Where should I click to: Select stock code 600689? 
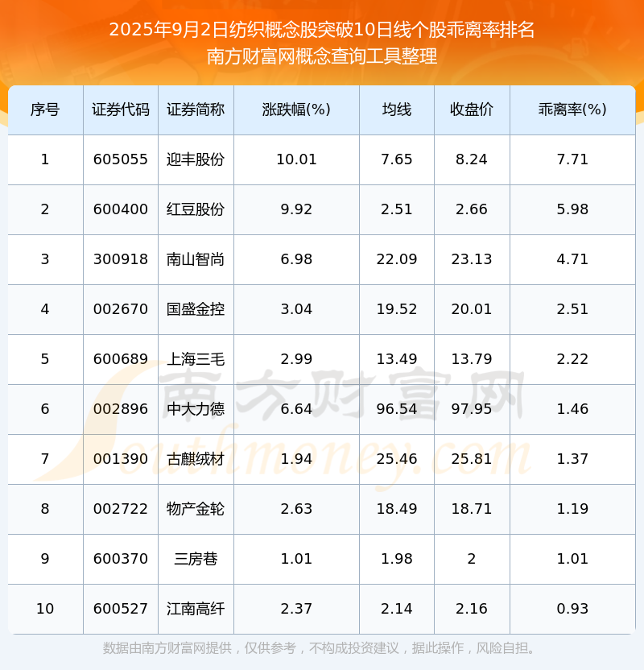[121, 359]
